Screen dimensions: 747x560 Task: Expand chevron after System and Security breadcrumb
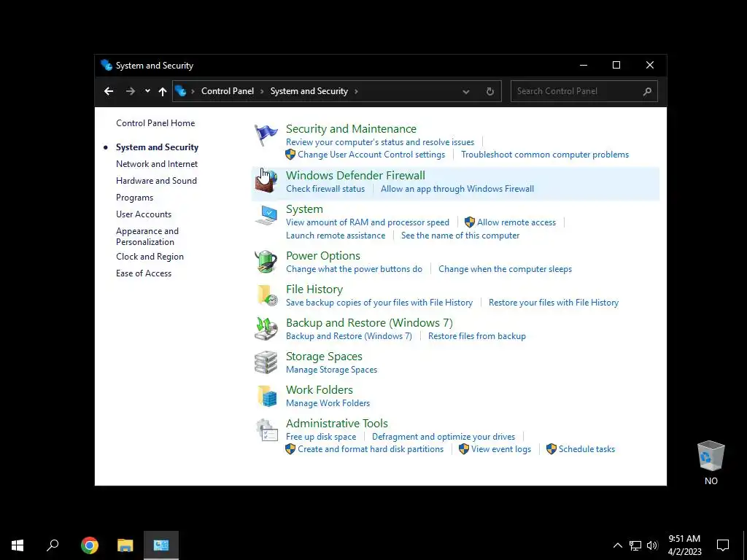pyautogui.click(x=356, y=91)
